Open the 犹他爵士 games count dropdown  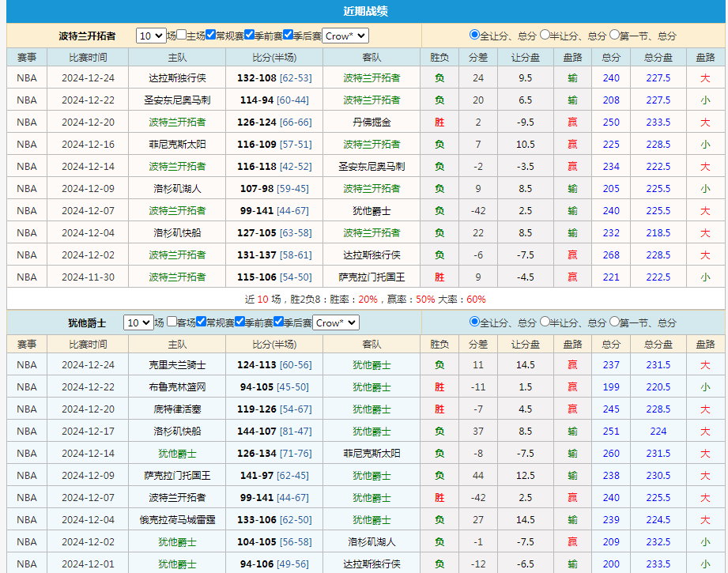139,323
